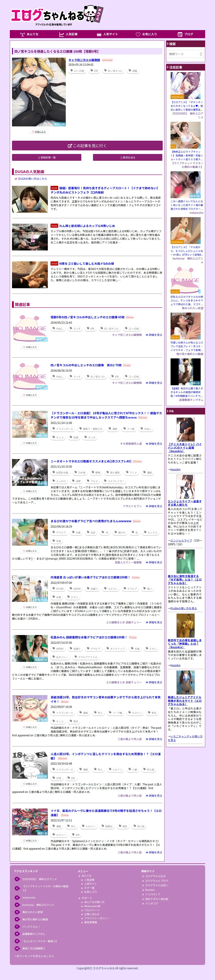Open rank 1 ZOZOVIDEO in アクセスランキング
Viewport: 215px width, 980px height.
pyautogui.click(x=39, y=879)
